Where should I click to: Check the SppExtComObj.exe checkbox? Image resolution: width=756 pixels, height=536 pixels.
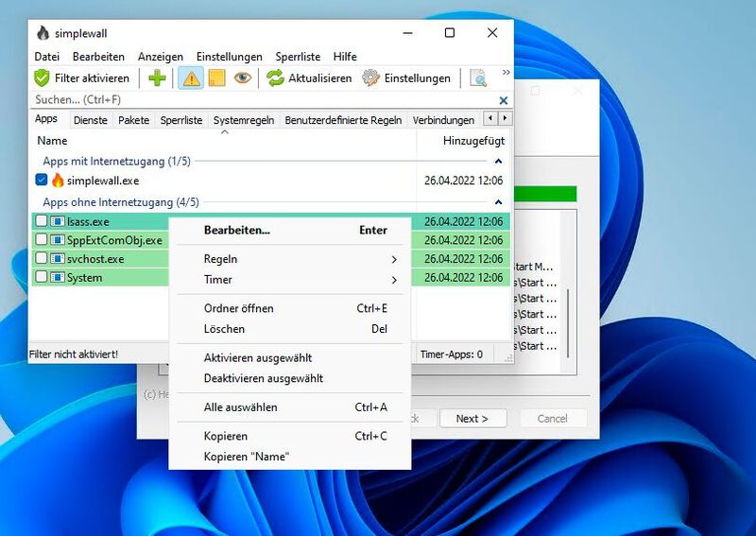click(42, 239)
